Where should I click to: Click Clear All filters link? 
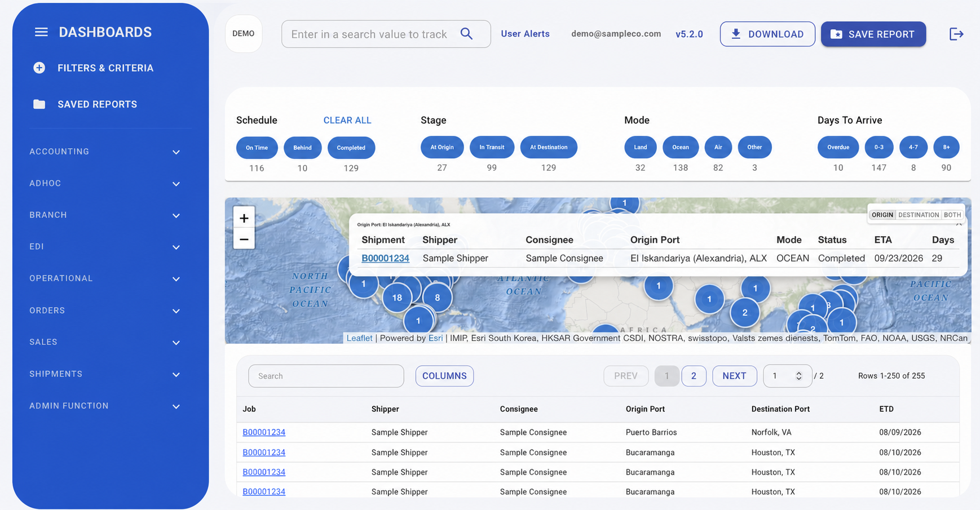[x=347, y=120]
